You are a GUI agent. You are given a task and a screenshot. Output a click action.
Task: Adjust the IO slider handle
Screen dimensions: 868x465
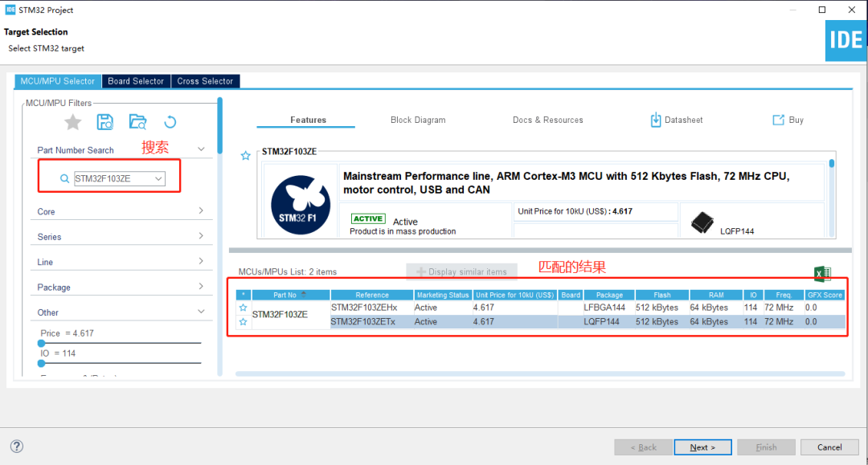(x=42, y=363)
